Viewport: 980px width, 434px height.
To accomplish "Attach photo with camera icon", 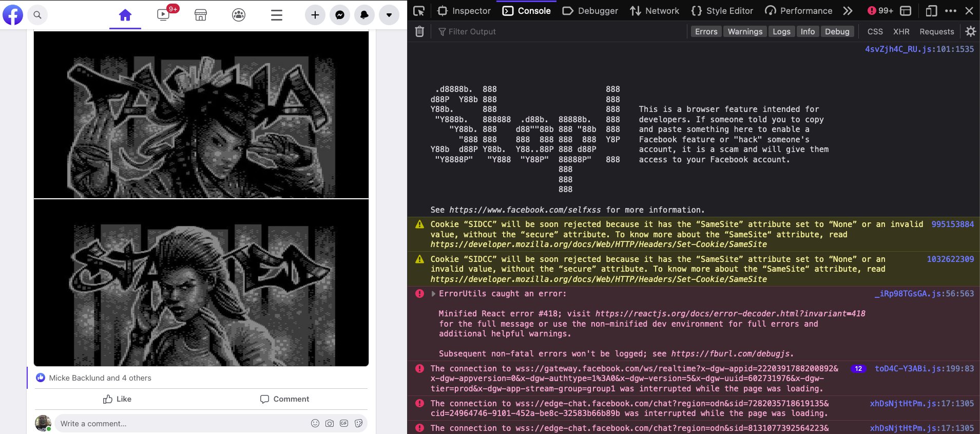I will (x=330, y=423).
